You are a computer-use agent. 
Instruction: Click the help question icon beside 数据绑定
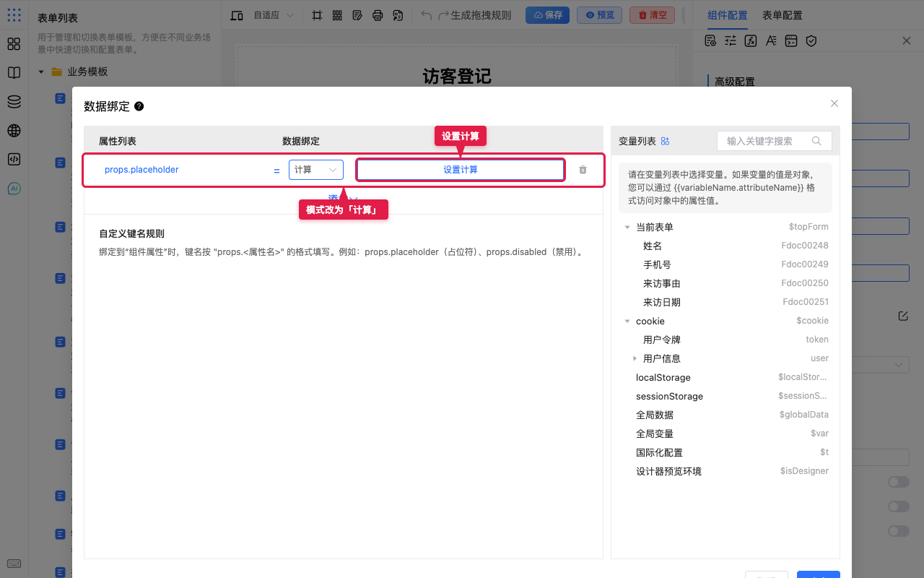[x=139, y=106]
